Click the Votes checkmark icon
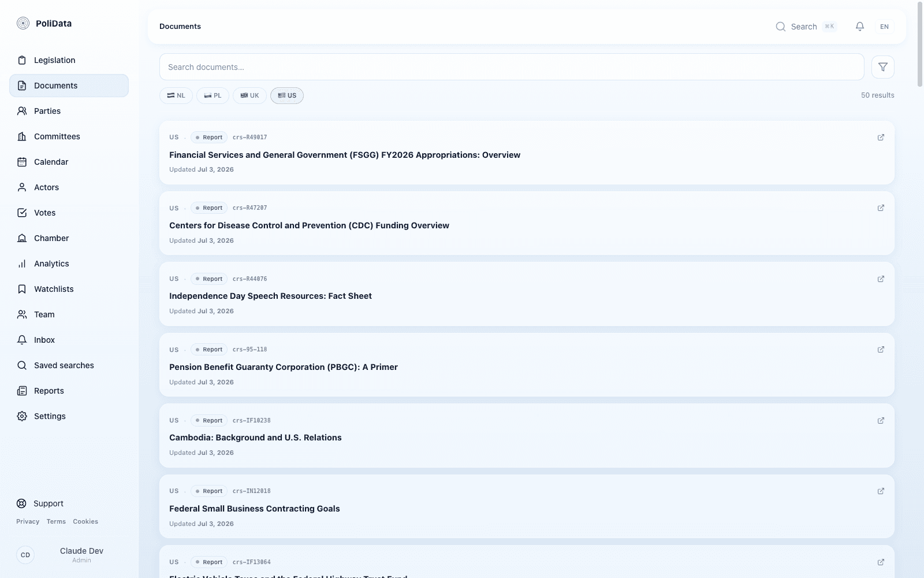The height and width of the screenshot is (578, 924). point(22,213)
